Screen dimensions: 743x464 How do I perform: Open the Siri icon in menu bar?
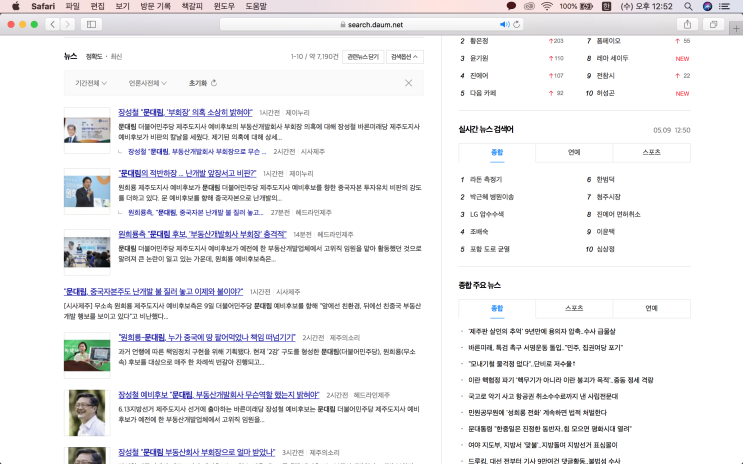point(707,6)
